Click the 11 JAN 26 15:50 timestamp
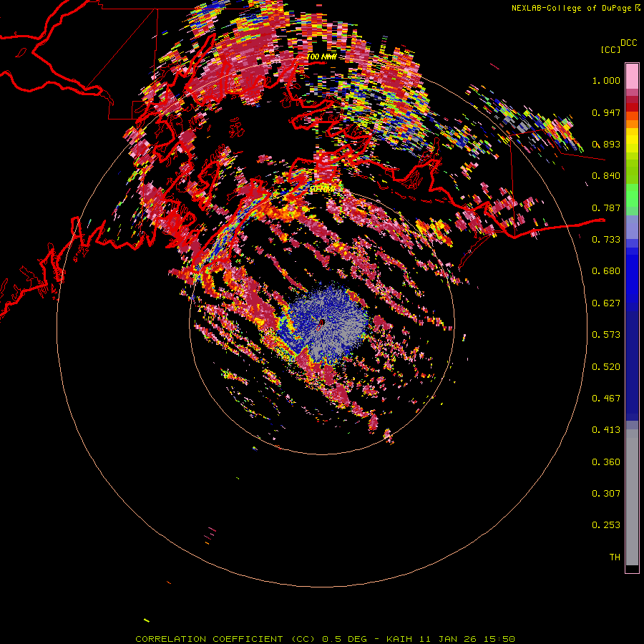Screen dimensions: 644x644 point(467,639)
